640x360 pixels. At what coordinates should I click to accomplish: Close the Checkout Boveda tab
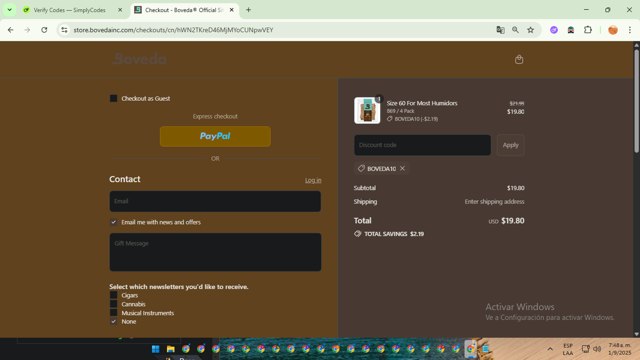[231, 10]
